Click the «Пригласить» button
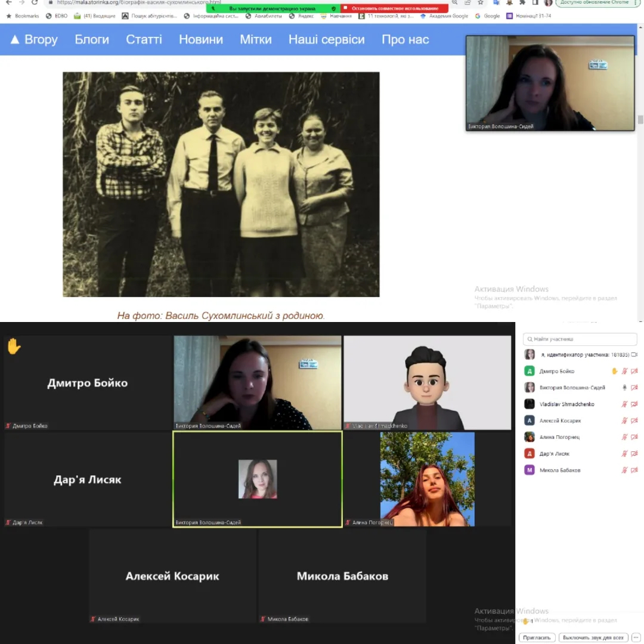 tap(537, 637)
